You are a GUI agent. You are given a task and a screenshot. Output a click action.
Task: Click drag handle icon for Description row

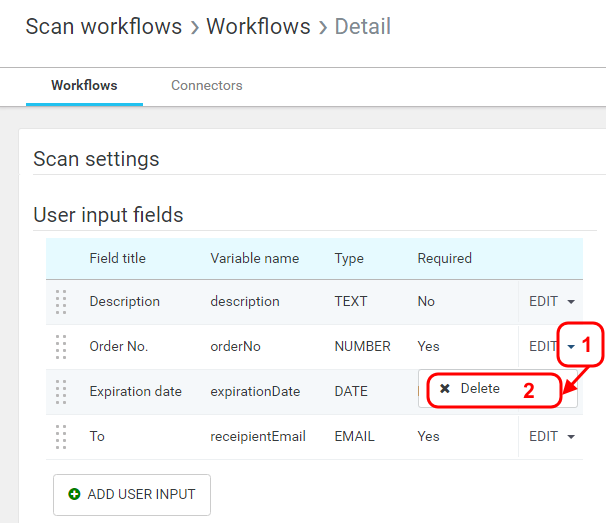(61, 301)
